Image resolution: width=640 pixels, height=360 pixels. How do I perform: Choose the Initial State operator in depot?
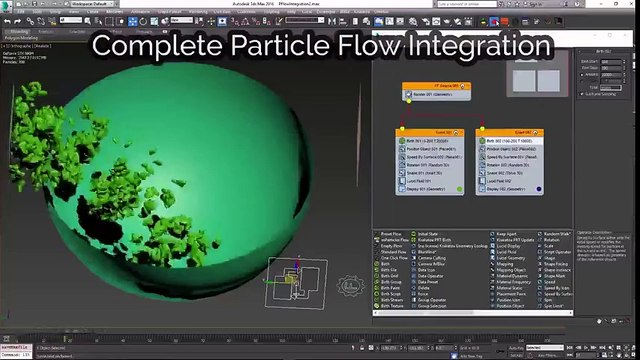pyautogui.click(x=424, y=234)
